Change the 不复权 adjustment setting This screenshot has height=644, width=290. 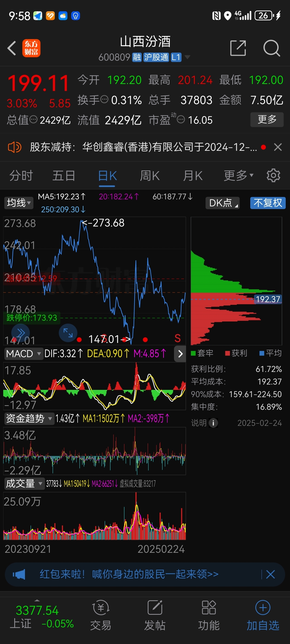[268, 203]
